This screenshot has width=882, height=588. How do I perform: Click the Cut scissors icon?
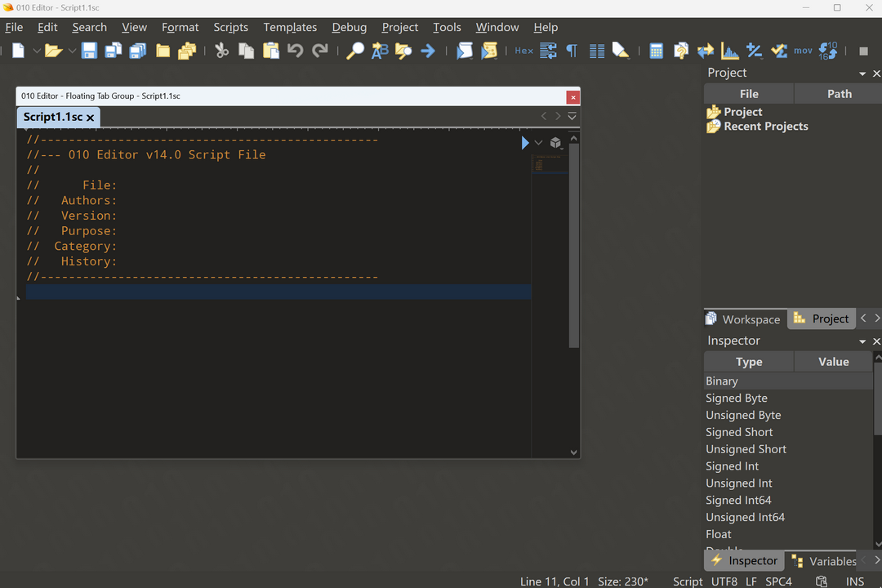click(x=221, y=51)
